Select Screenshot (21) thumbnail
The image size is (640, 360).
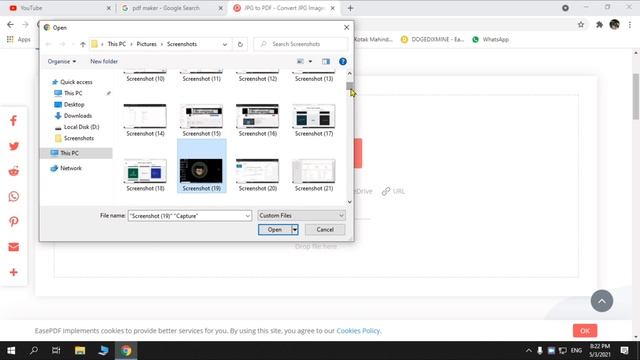coord(314,175)
